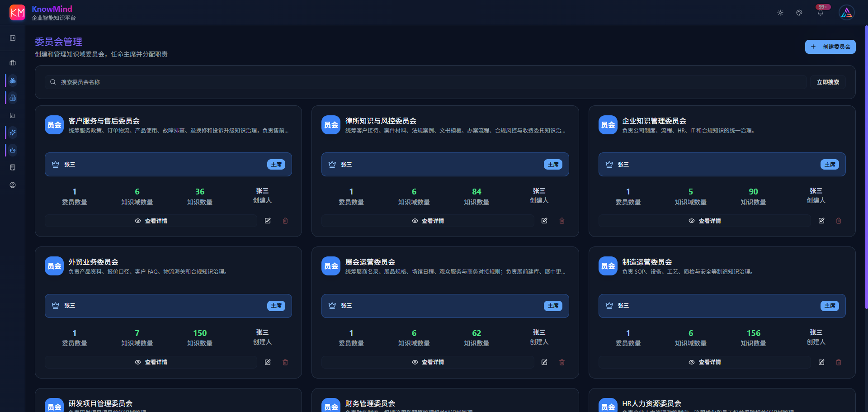The width and height of the screenshot is (868, 412).
Task: View details of 律所知识与风控委员会
Action: [428, 221]
